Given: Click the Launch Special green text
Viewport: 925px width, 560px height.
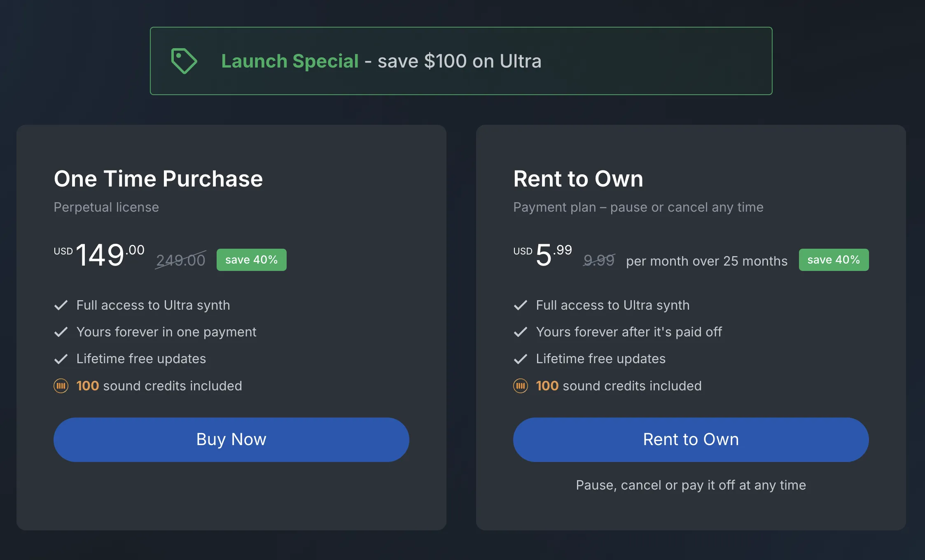Looking at the screenshot, I should [x=290, y=61].
